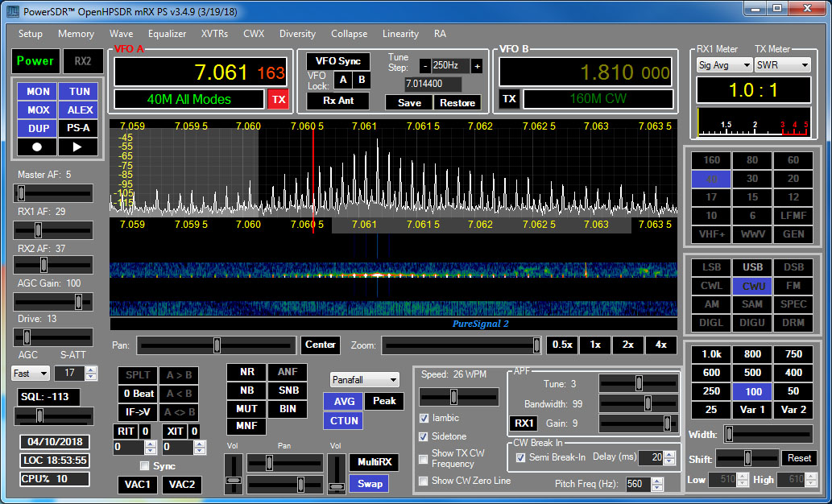The height and width of the screenshot is (504, 832).
Task: Click the Save frequency button
Action: [x=409, y=103]
